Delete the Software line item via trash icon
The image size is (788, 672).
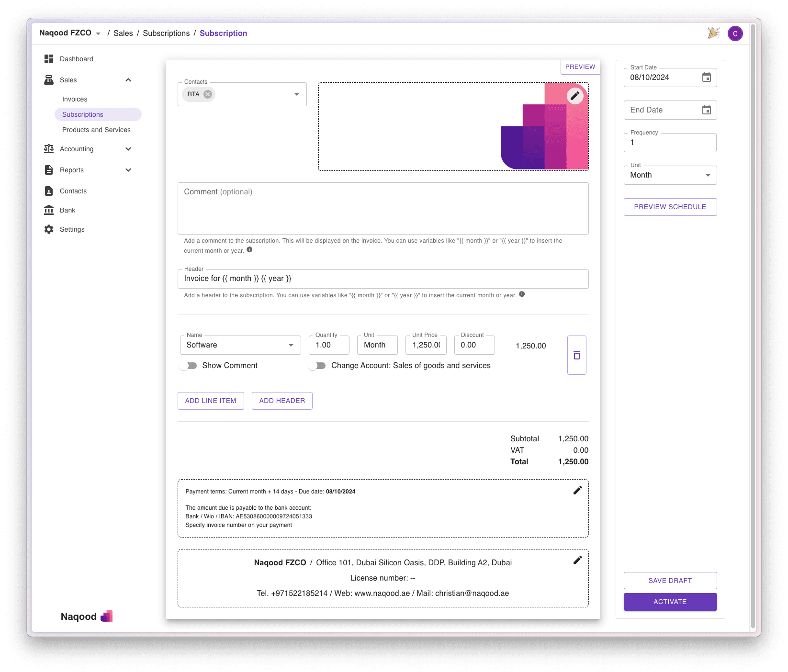pyautogui.click(x=576, y=355)
